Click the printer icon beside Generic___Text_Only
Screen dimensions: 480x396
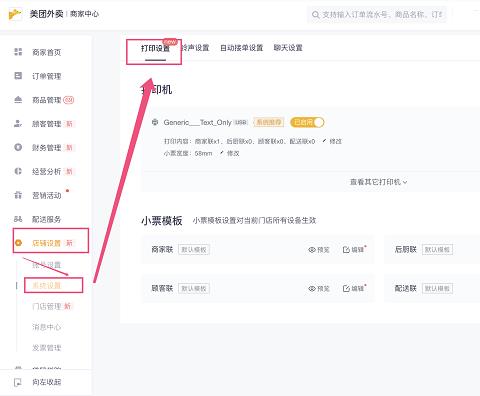[155, 122]
